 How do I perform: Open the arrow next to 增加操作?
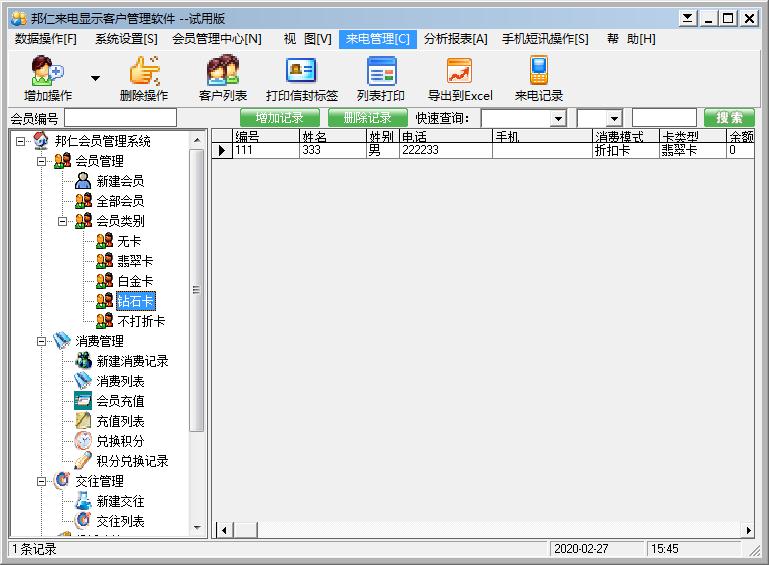pyautogui.click(x=96, y=78)
